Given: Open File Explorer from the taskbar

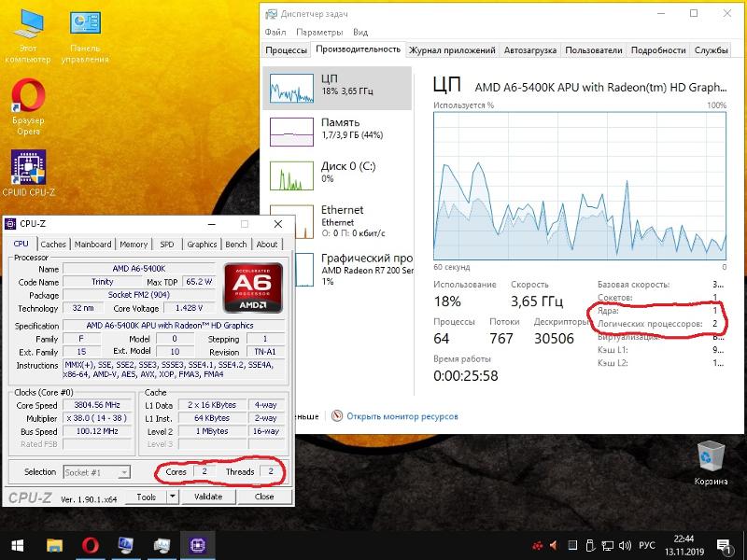Looking at the screenshot, I should coord(54,545).
